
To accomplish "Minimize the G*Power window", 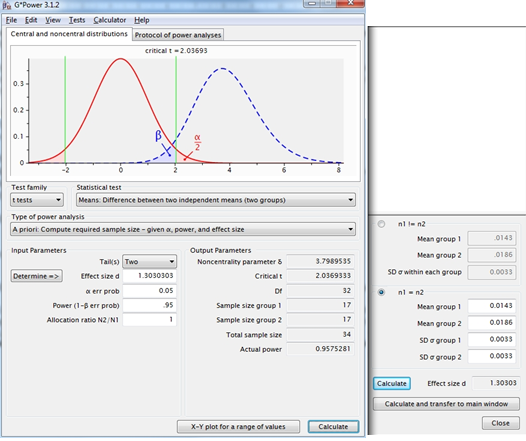I will [312, 3].
